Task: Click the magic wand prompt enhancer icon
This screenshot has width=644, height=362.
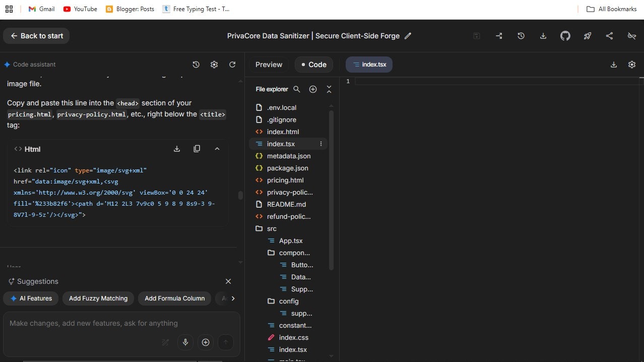Action: (x=165, y=342)
